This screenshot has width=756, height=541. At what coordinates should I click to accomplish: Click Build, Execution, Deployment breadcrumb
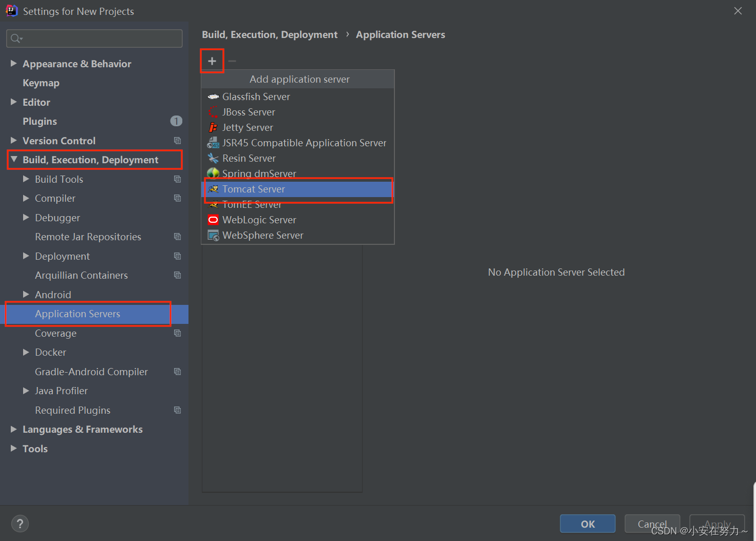pos(270,34)
